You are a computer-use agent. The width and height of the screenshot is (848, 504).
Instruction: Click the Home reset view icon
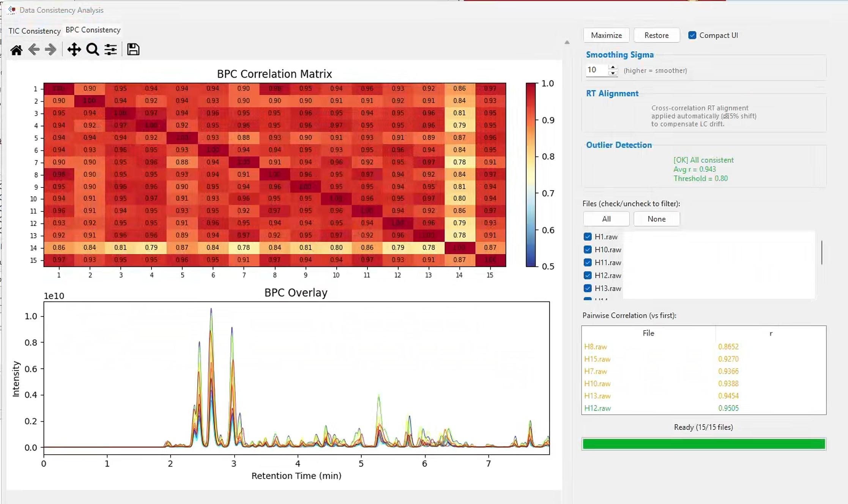(x=16, y=50)
